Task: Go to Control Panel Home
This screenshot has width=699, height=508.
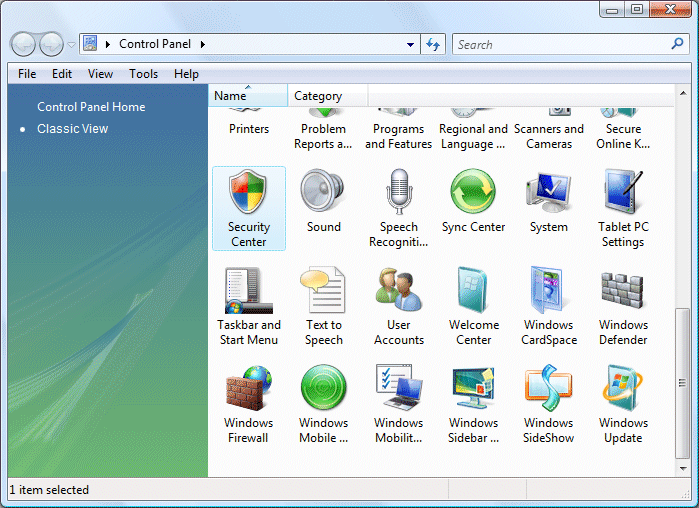Action: 91,107
